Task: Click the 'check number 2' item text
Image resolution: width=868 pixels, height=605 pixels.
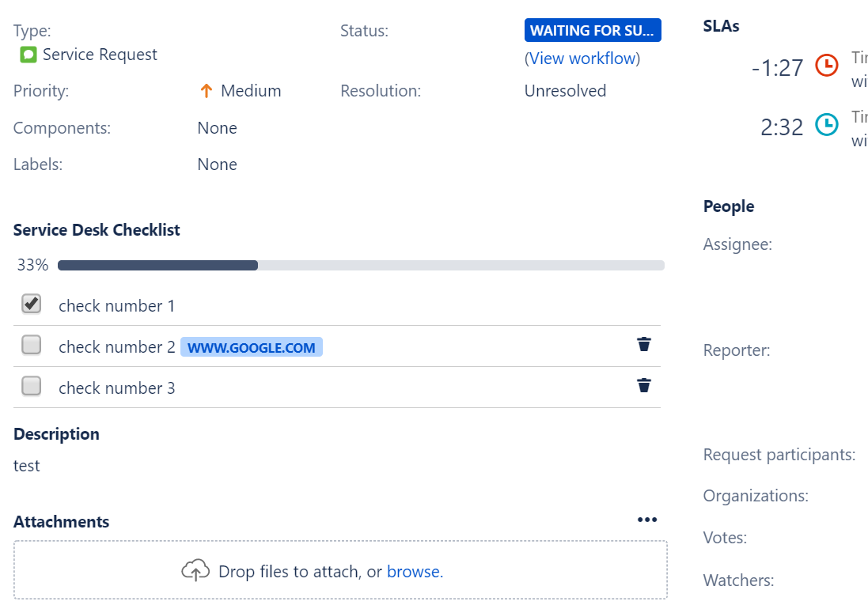Action: point(117,347)
